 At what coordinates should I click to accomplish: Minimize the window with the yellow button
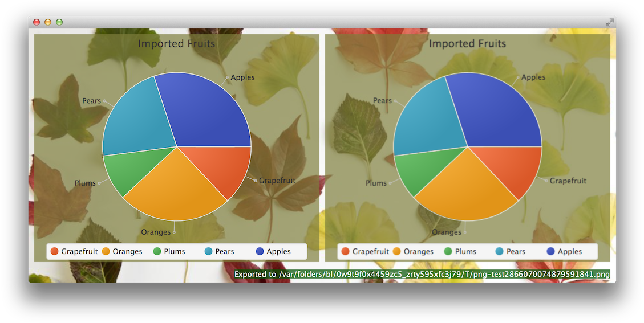tap(48, 22)
